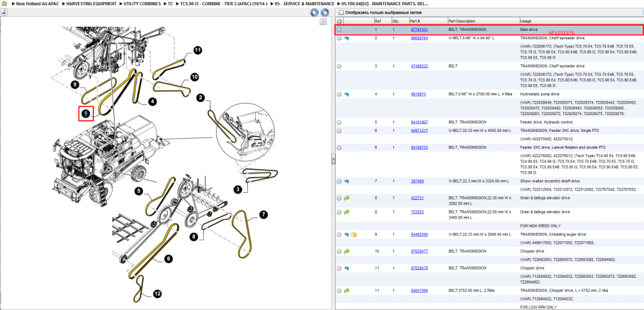Open part number link 84462599

click(419, 235)
